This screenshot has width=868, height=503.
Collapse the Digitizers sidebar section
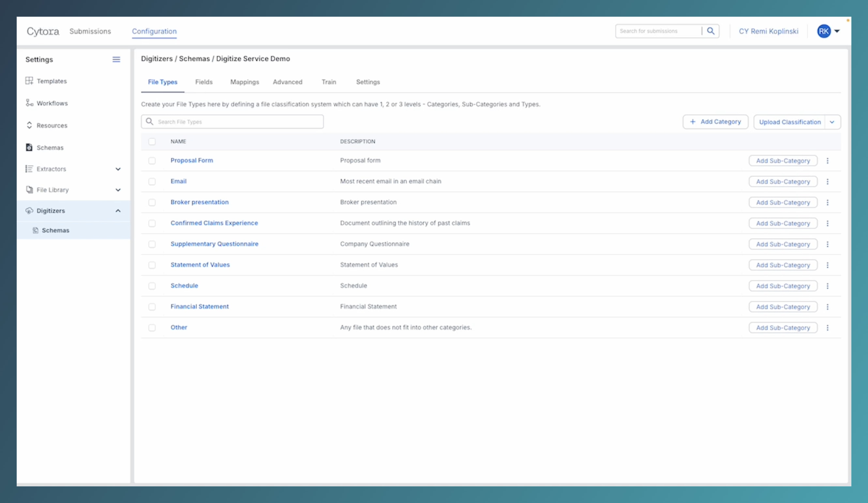[118, 211]
